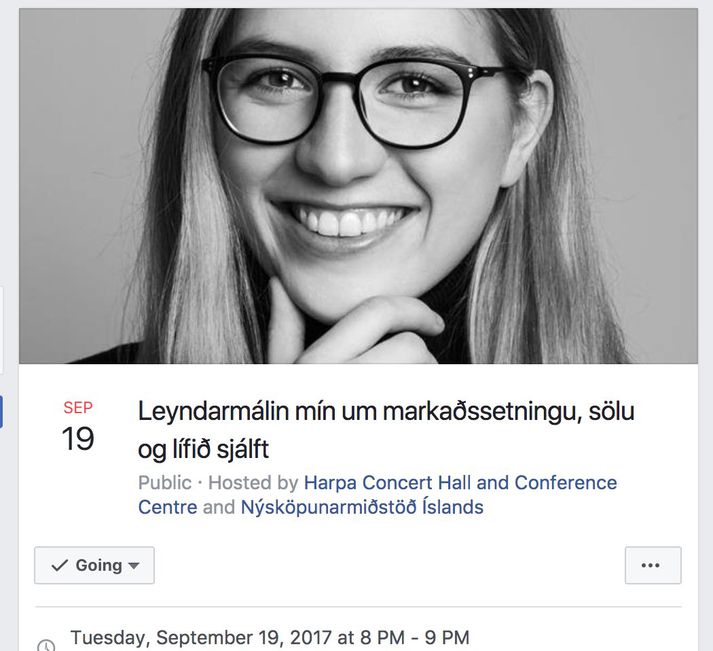
Task: Expand the Going dropdown arrow
Action: pos(134,566)
